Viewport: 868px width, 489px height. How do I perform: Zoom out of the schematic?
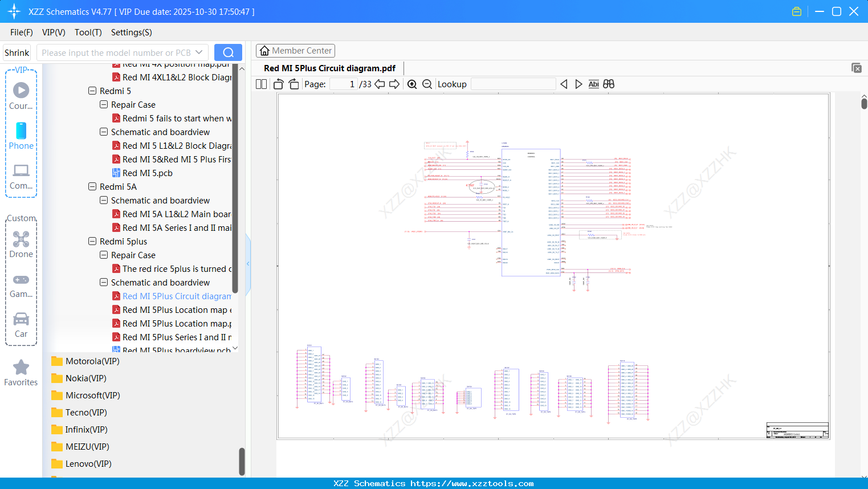[427, 84]
